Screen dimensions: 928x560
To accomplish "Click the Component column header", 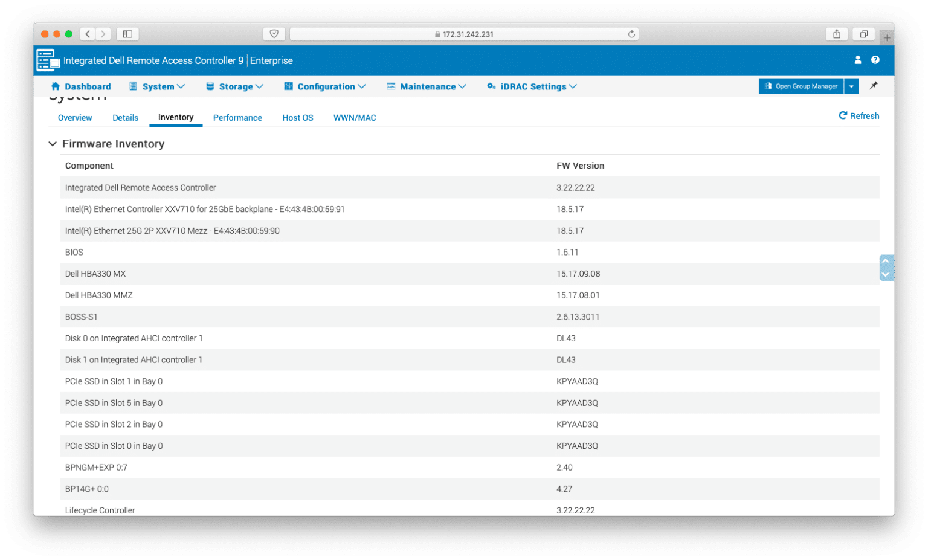I will (89, 166).
